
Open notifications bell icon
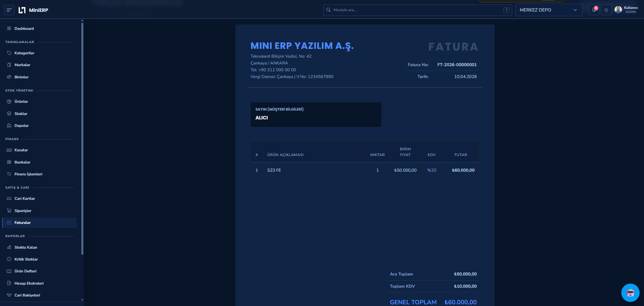pyautogui.click(x=594, y=10)
